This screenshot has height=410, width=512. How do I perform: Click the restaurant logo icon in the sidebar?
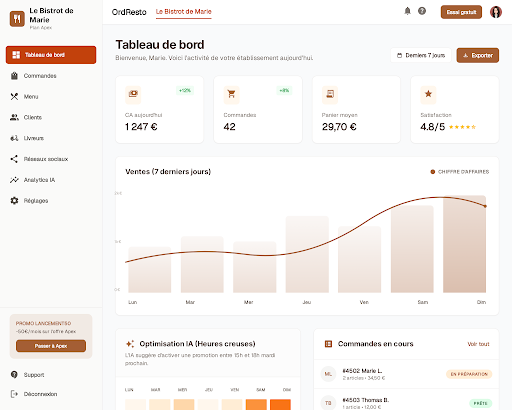[x=17, y=19]
